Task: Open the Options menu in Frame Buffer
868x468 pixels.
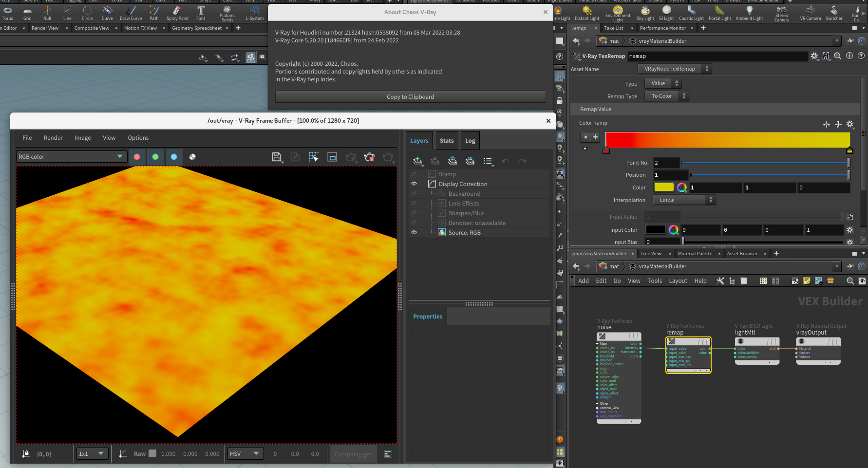Action: tap(138, 138)
